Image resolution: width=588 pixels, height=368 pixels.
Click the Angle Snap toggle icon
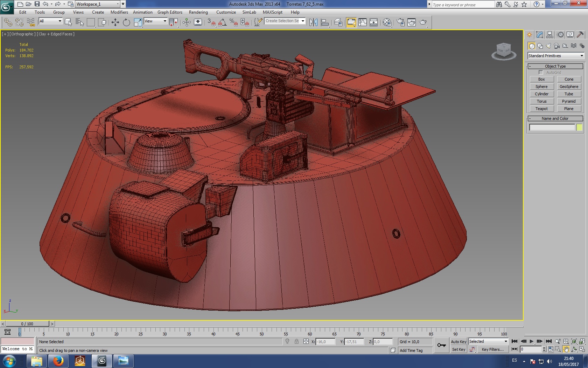pyautogui.click(x=222, y=22)
